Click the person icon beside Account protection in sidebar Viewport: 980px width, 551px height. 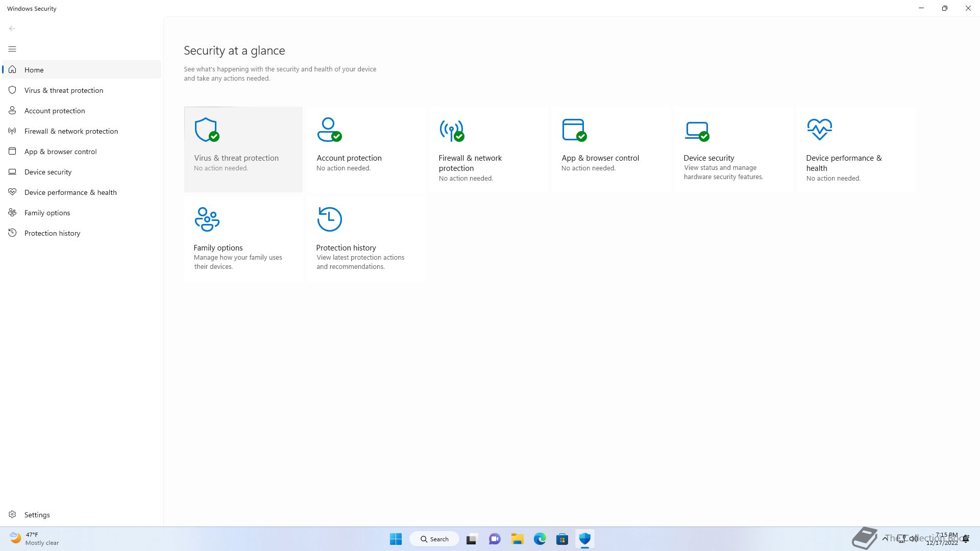pos(12,110)
